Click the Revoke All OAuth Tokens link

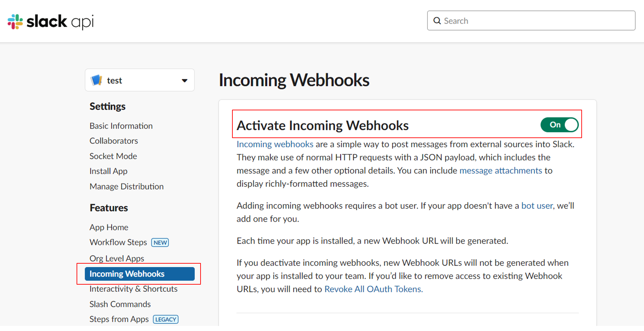coord(373,289)
